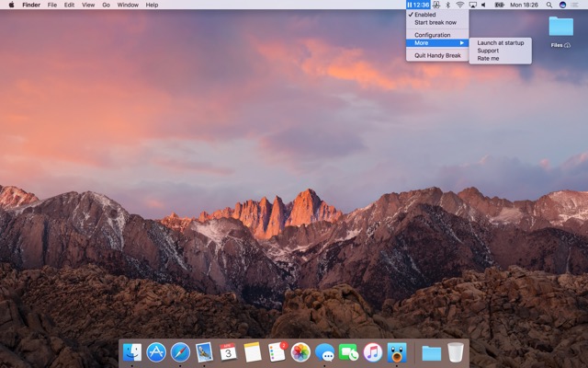Click the volume speaker icon
The width and height of the screenshot is (588, 368).
click(484, 5)
